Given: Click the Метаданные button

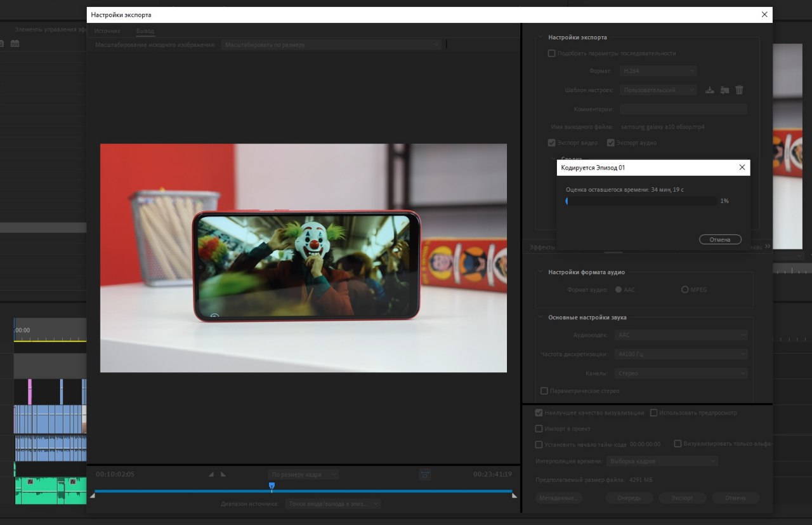Looking at the screenshot, I should click(x=559, y=498).
